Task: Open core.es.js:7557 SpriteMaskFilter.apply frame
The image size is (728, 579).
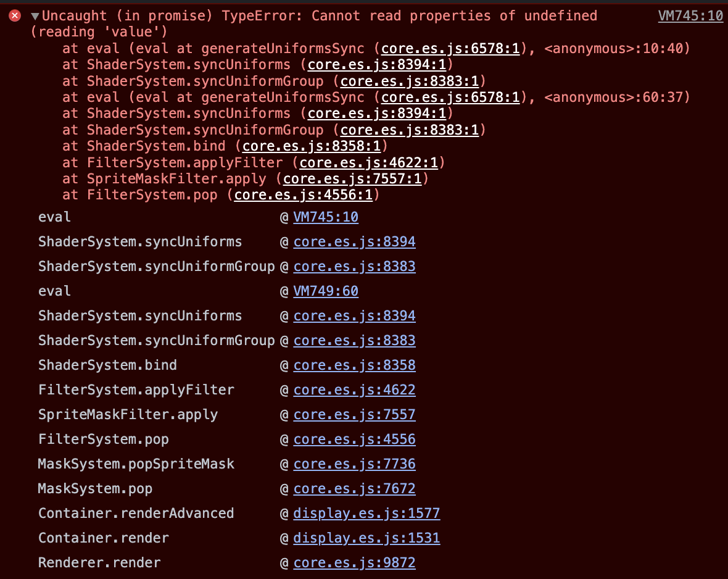Action: [355, 414]
